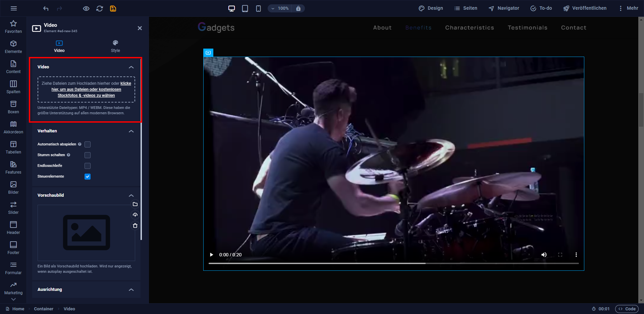Refresh the editor view

tap(100, 8)
